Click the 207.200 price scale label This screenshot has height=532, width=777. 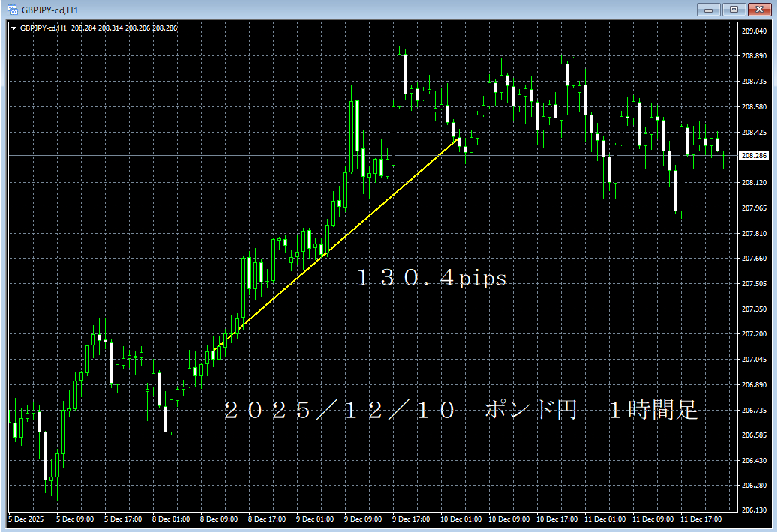pyautogui.click(x=754, y=334)
